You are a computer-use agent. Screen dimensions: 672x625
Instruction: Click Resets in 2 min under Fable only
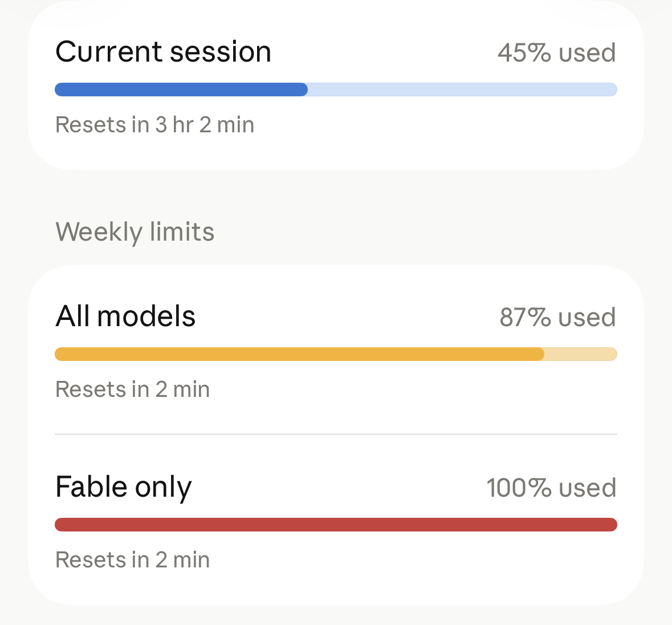[x=132, y=560]
